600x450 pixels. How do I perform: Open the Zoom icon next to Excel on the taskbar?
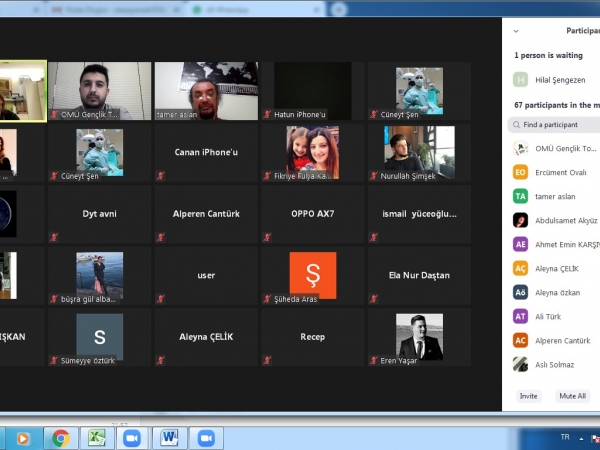coord(132,438)
